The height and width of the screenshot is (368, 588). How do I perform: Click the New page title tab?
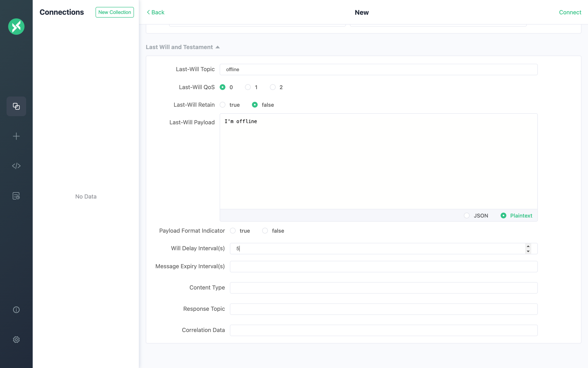point(362,12)
